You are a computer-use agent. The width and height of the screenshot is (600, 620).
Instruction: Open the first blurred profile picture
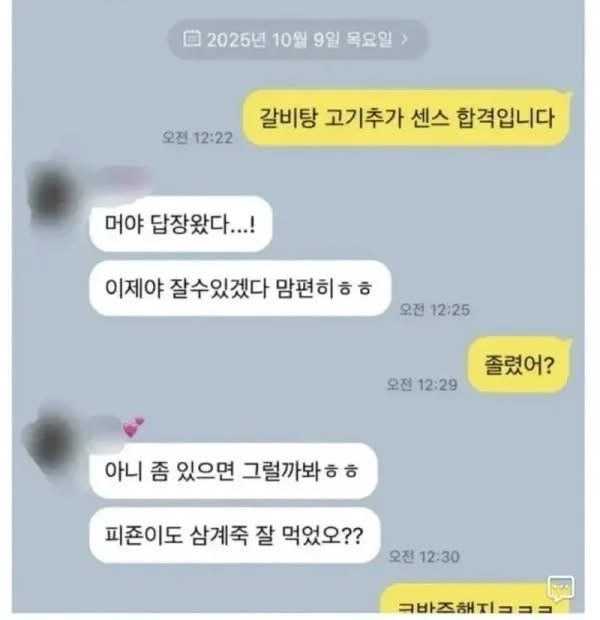(53, 193)
